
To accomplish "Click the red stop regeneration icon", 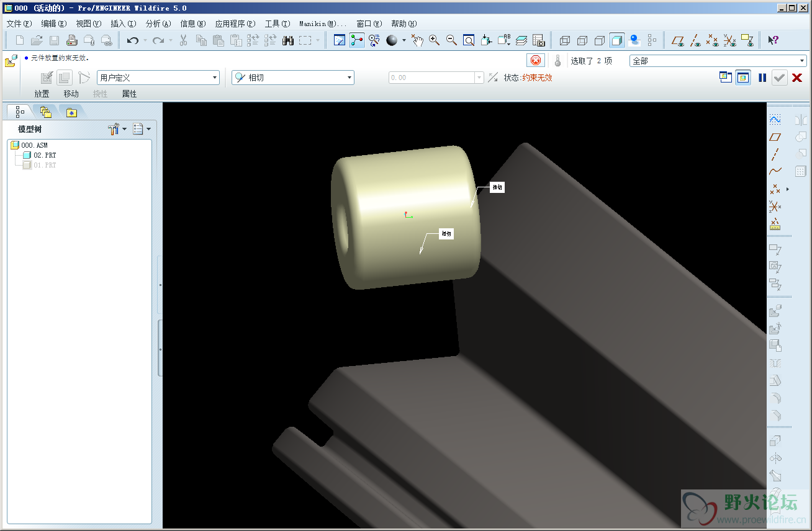I will (536, 60).
